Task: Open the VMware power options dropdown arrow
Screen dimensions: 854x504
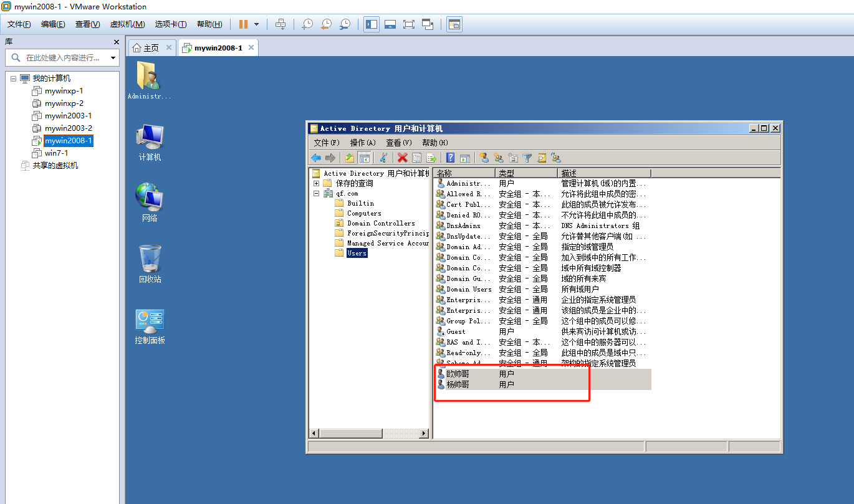Action: tap(256, 24)
